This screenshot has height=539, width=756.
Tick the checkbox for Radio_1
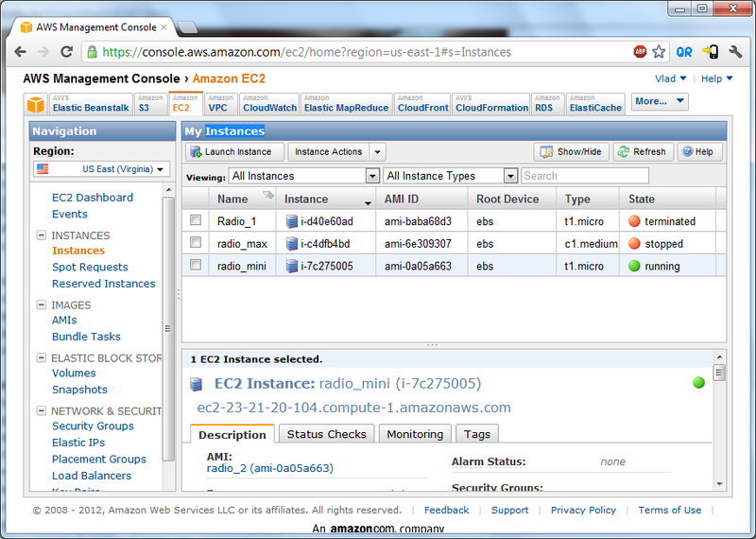[196, 220]
